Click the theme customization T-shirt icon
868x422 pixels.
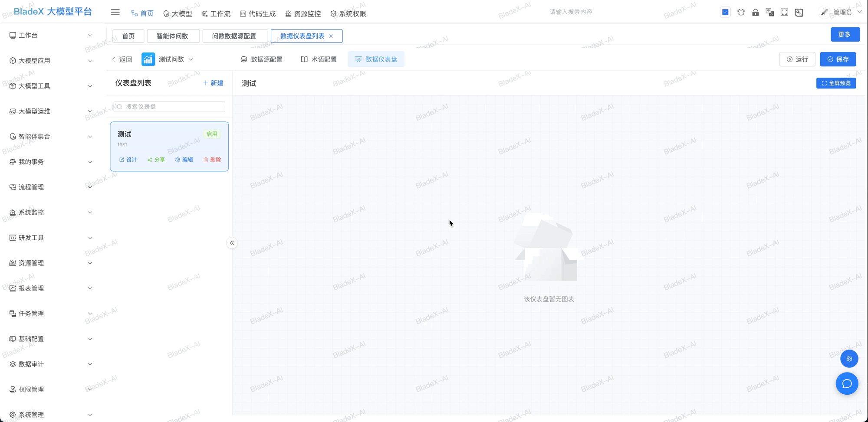point(741,12)
